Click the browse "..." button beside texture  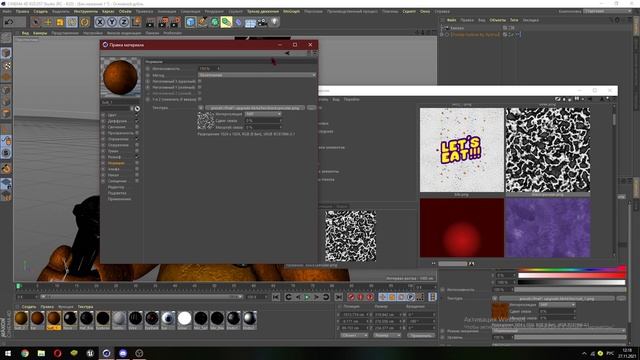311,108
